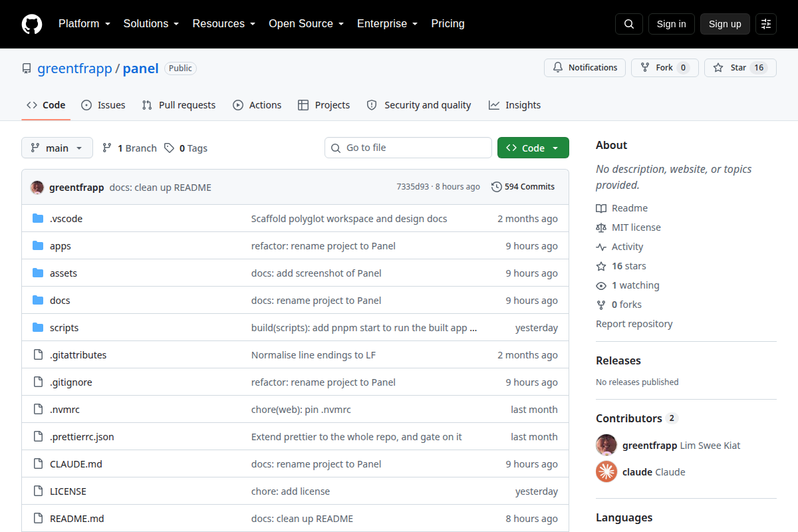Image resolution: width=798 pixels, height=532 pixels.
Task: Fork the panel repository
Action: (x=664, y=68)
